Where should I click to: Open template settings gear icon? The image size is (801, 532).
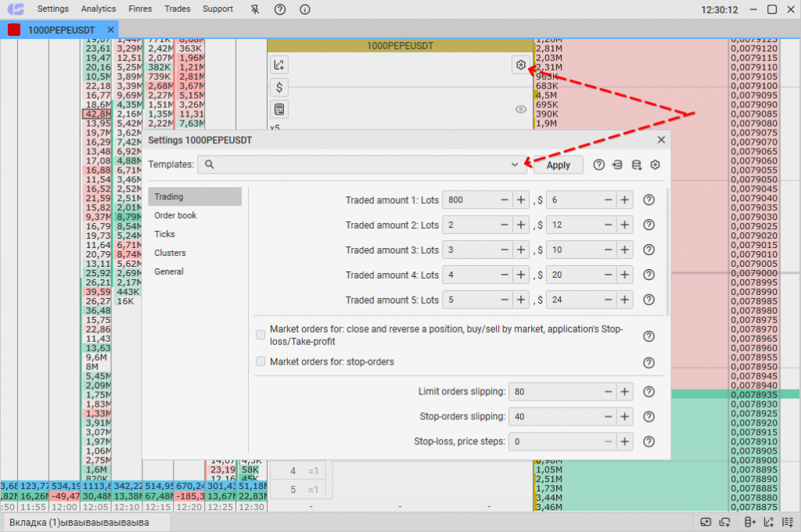[x=655, y=164]
